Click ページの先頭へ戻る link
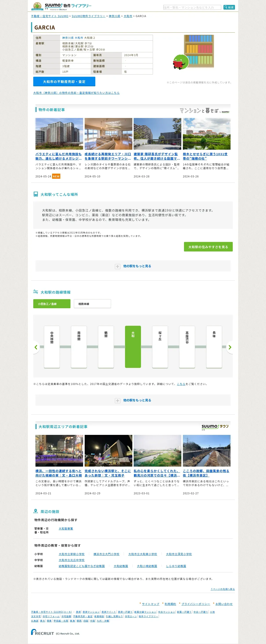266x644 pixels. point(223,589)
